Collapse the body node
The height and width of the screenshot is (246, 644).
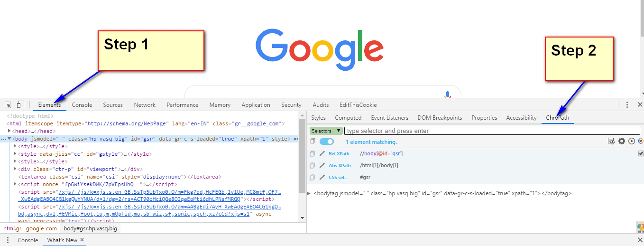coord(9,139)
